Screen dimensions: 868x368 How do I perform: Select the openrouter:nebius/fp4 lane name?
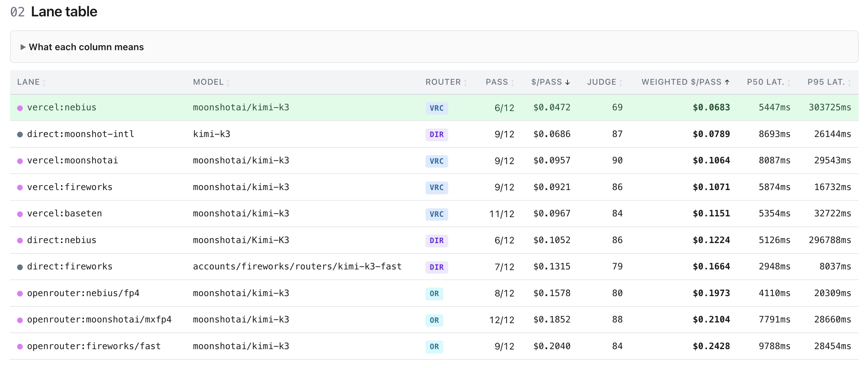(x=83, y=293)
